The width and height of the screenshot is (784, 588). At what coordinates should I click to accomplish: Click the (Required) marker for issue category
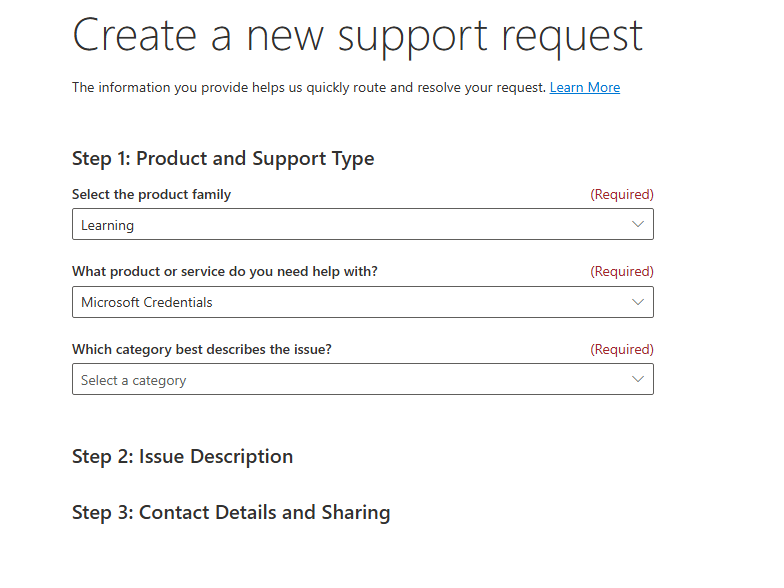(621, 350)
